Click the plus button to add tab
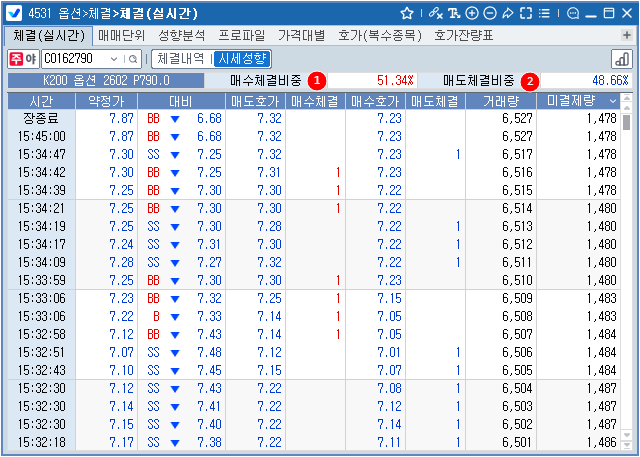 pyautogui.click(x=626, y=36)
